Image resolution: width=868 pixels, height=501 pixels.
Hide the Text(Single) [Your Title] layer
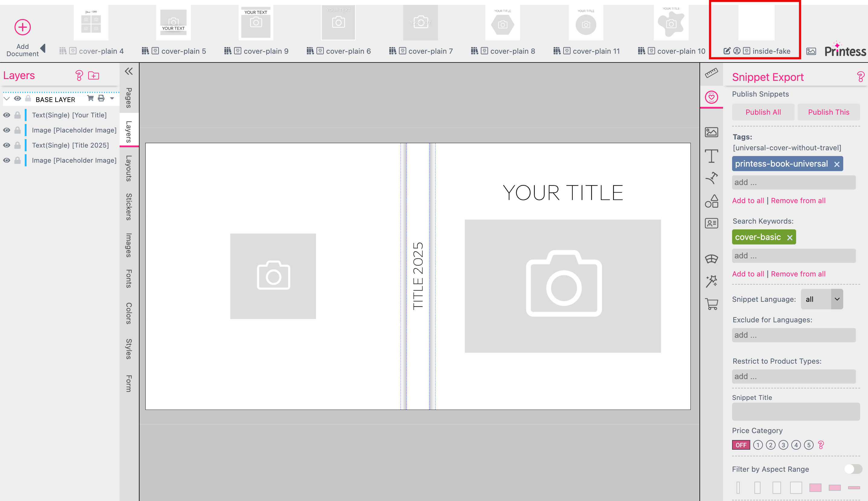pos(7,115)
